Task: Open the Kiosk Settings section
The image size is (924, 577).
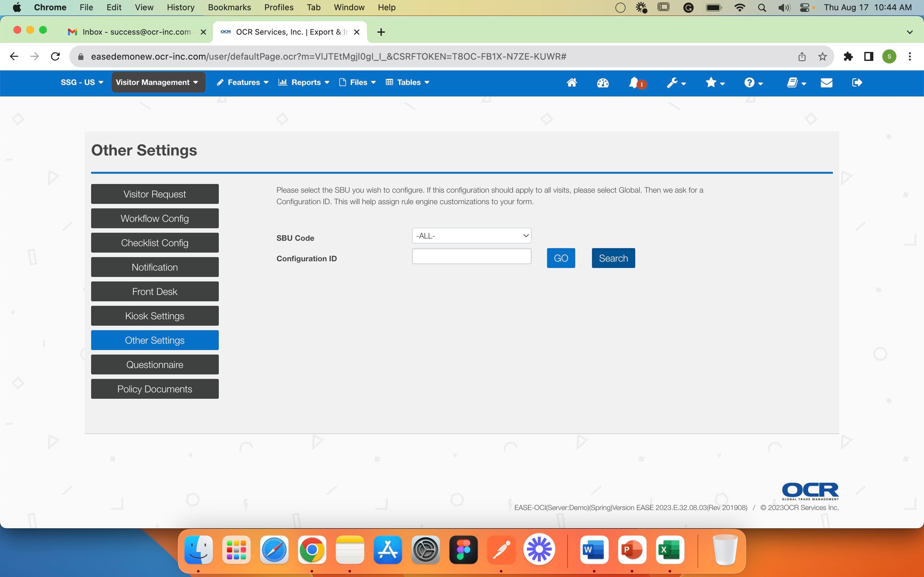Action: (155, 316)
